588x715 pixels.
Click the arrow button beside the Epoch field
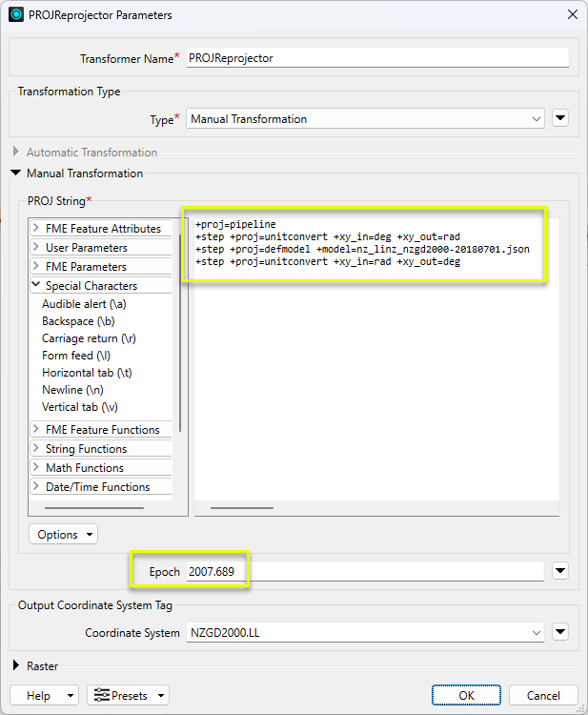(x=560, y=571)
